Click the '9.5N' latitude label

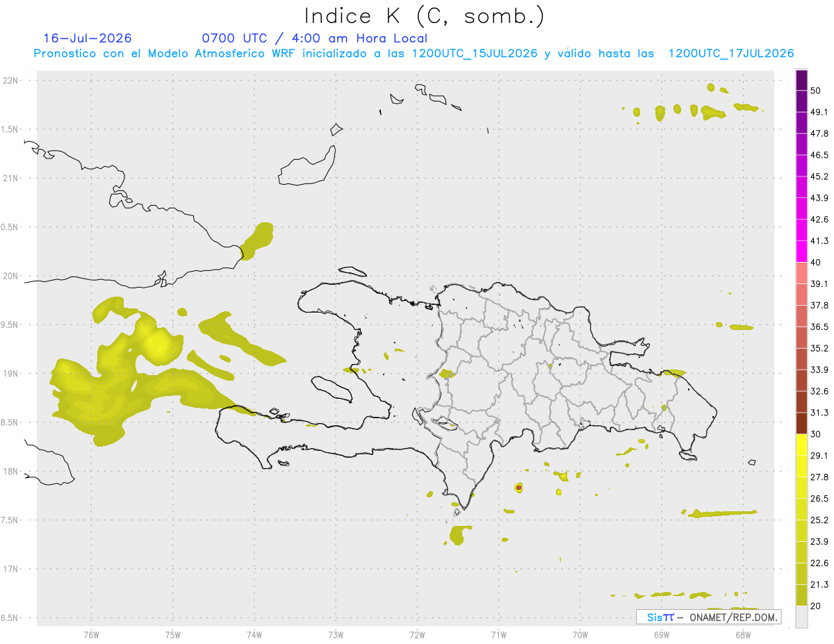(x=10, y=324)
